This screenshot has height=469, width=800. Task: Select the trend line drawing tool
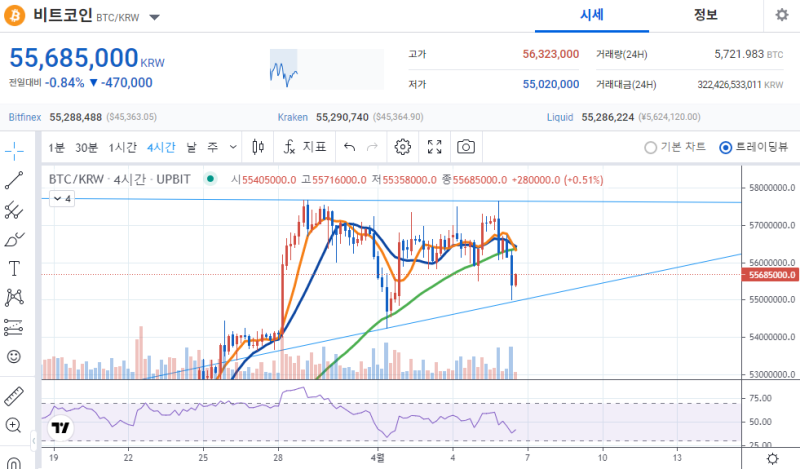tap(14, 180)
